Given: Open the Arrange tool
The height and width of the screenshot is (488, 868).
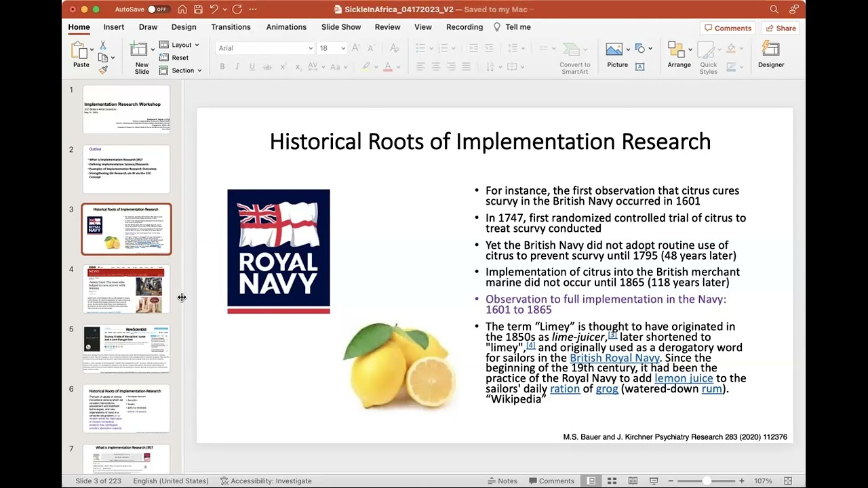Looking at the screenshot, I should pos(679,55).
